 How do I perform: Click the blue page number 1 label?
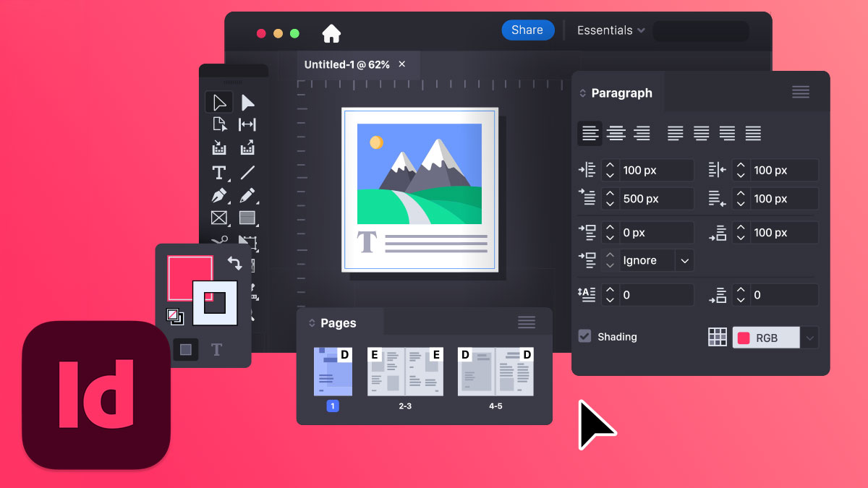click(333, 406)
